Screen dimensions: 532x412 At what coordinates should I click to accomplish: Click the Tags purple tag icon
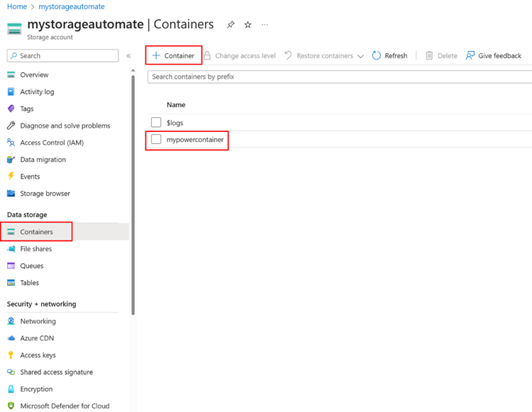(x=11, y=108)
